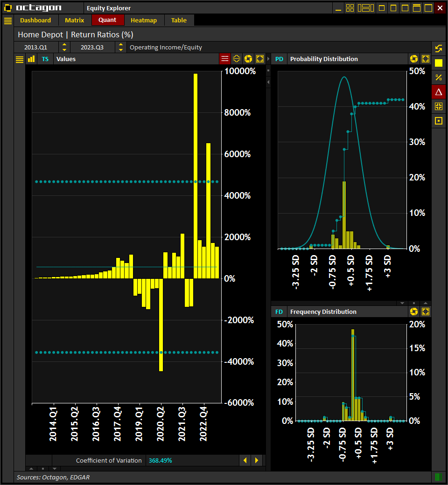Viewport: 448px width, 485px height.
Task: Maximize the Frequency Distribution panel
Action: [426, 312]
